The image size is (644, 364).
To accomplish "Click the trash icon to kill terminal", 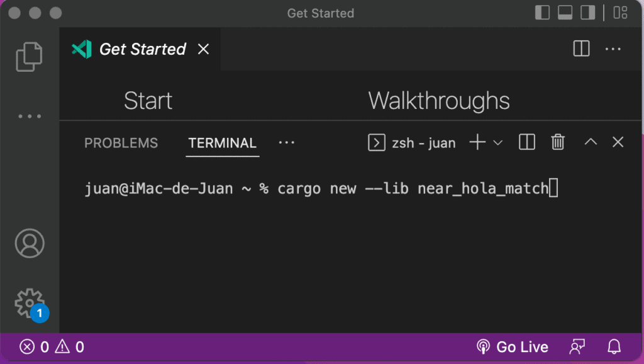I will [558, 142].
